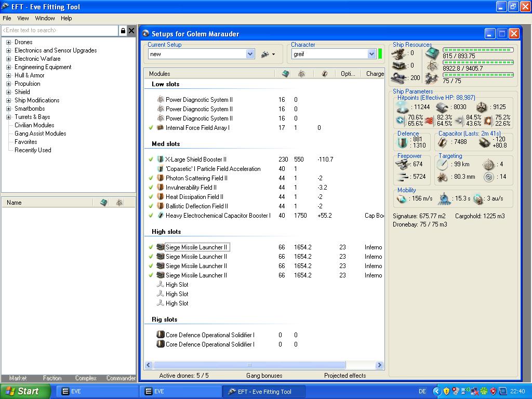This screenshot has width=532, height=399.
Task: Click the turret firepower icon 674
Action: 403,165
